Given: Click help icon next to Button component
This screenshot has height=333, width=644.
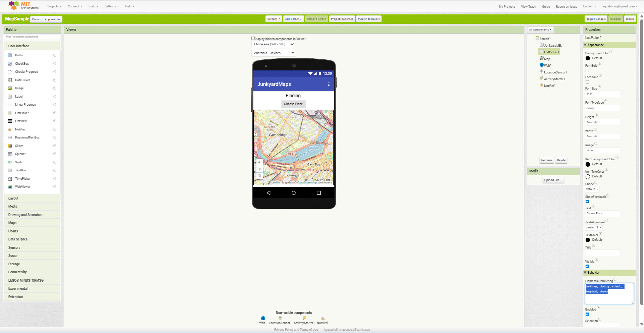Looking at the screenshot, I should 55,55.
